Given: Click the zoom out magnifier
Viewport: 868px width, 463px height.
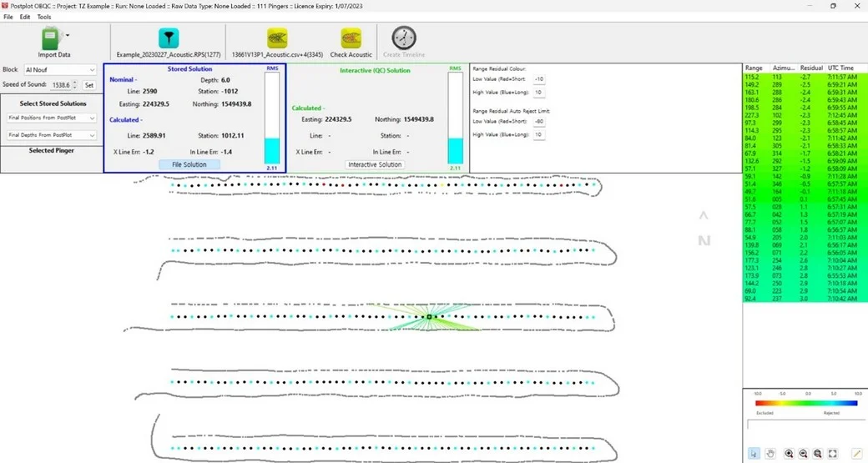Looking at the screenshot, I should [803, 453].
